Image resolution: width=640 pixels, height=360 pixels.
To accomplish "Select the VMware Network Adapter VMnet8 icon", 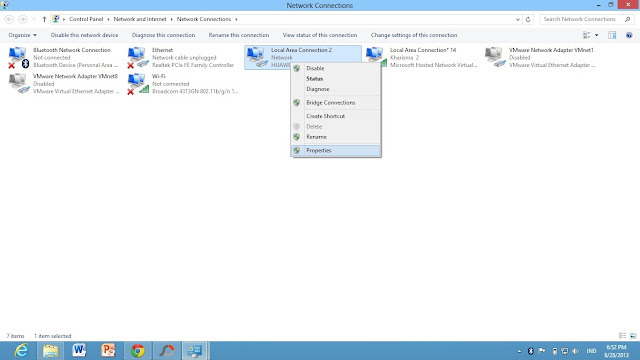I will (x=18, y=84).
